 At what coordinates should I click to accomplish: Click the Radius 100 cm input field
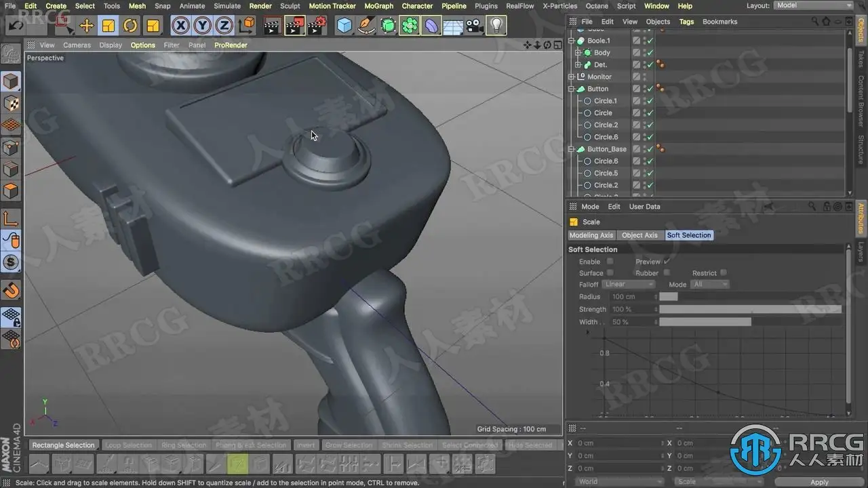tap(633, 297)
